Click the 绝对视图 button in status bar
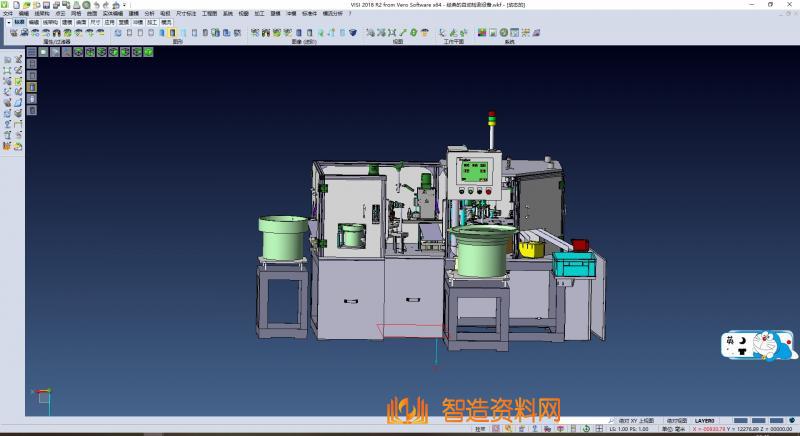800x436 pixels. [x=674, y=419]
